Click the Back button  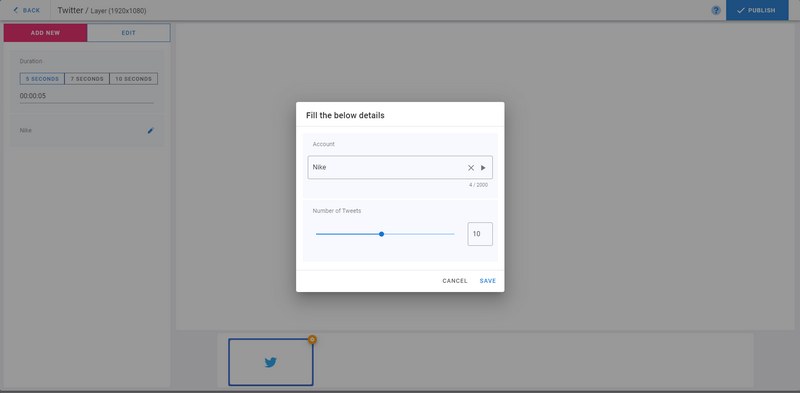point(26,10)
